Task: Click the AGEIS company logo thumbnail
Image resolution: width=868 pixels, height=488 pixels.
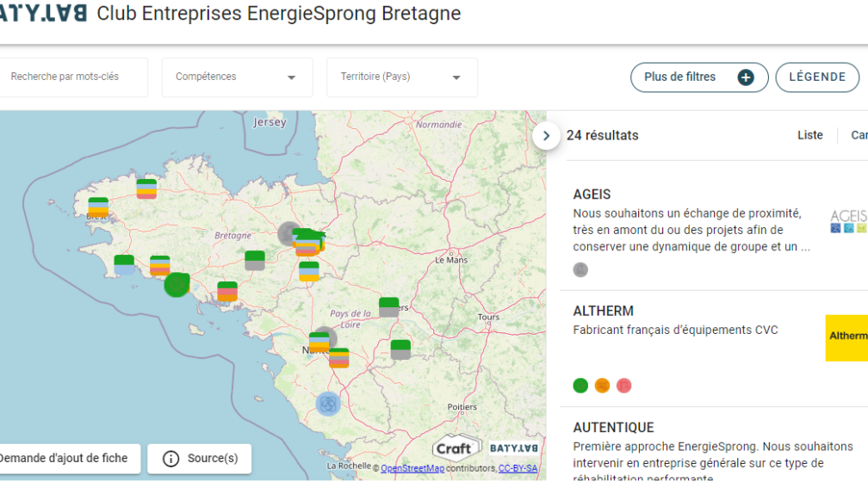Action: click(x=849, y=221)
